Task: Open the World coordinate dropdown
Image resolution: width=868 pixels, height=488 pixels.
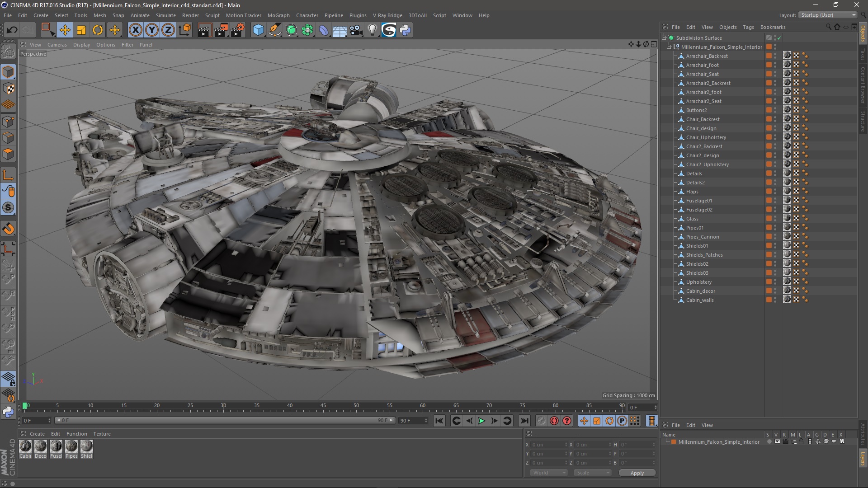Action: [x=549, y=473]
